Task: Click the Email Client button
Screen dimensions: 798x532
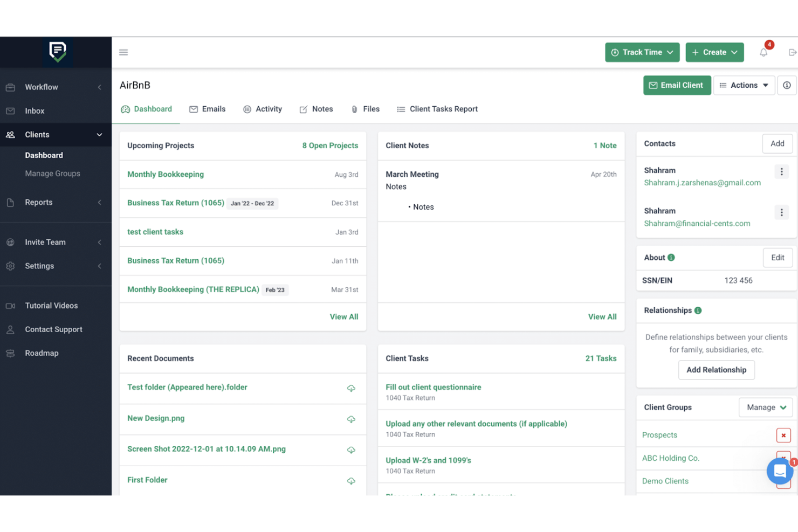Action: coord(677,85)
